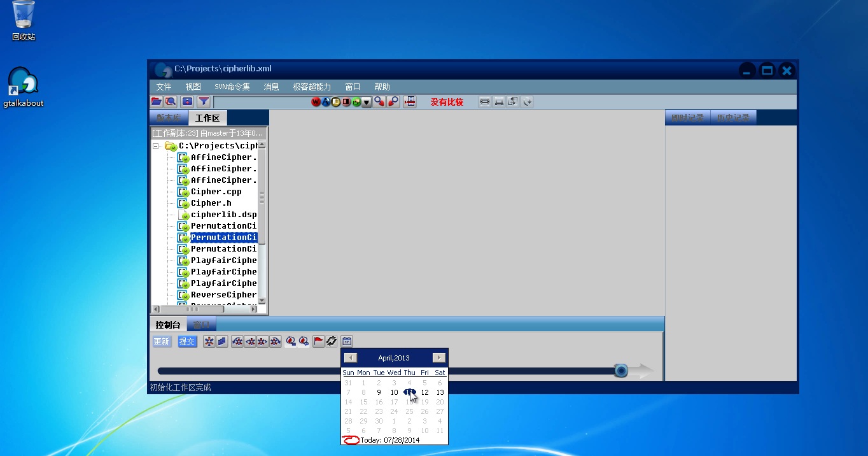Select Cipher.h in the file tree
Image resolution: width=868 pixels, height=456 pixels.
coord(211,203)
